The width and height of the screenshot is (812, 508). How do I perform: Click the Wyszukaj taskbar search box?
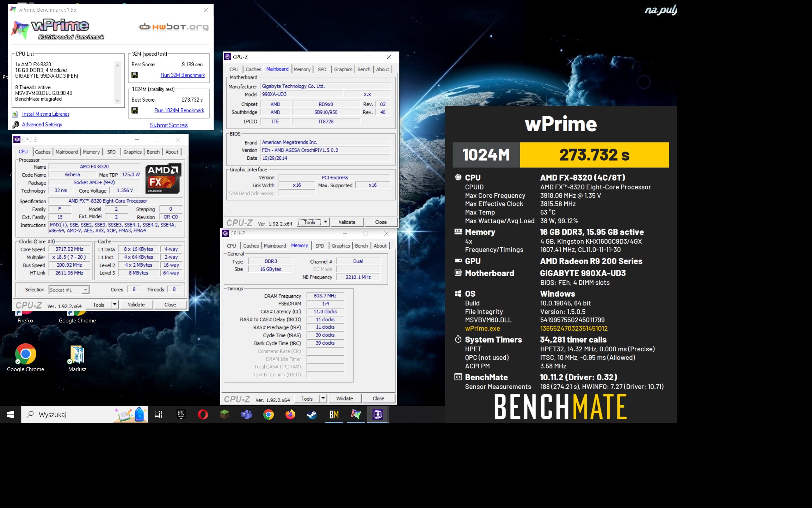85,415
